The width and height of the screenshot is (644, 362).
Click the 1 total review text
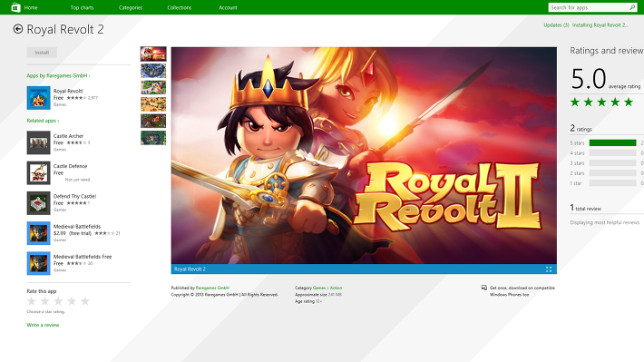586,208
